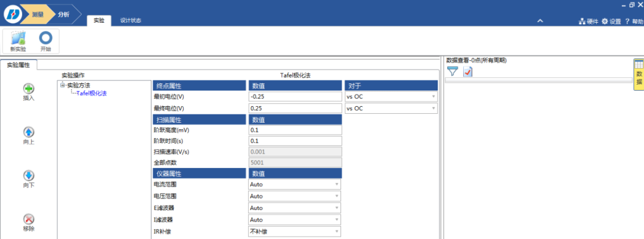Click the 最初电位(V) label
Viewport: 644px width, 239px height.
[x=168, y=97]
